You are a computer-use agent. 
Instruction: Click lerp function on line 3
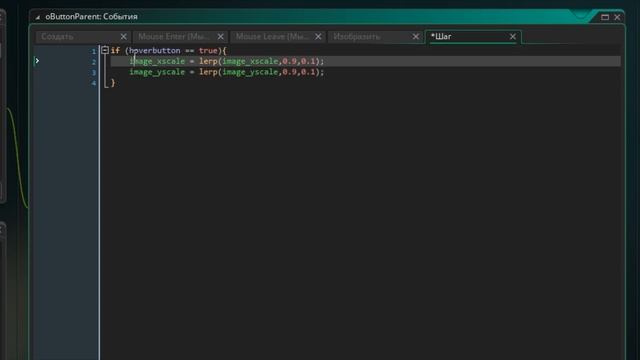click(x=208, y=72)
